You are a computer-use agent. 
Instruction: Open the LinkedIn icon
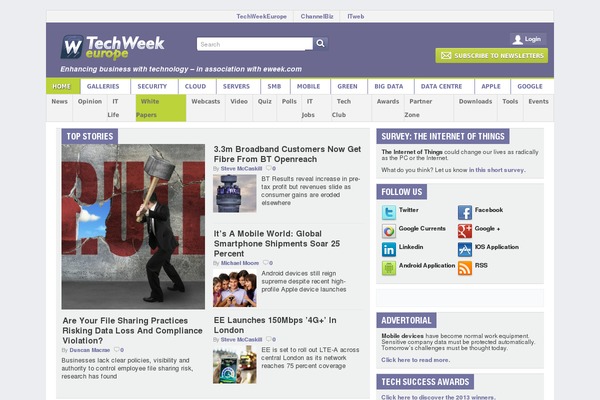click(x=389, y=250)
